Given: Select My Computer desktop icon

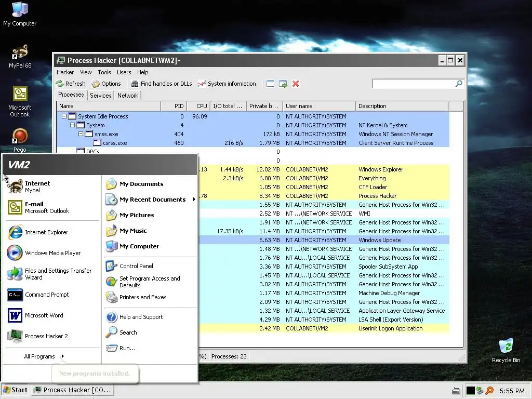Looking at the screenshot, I should [x=20, y=14].
